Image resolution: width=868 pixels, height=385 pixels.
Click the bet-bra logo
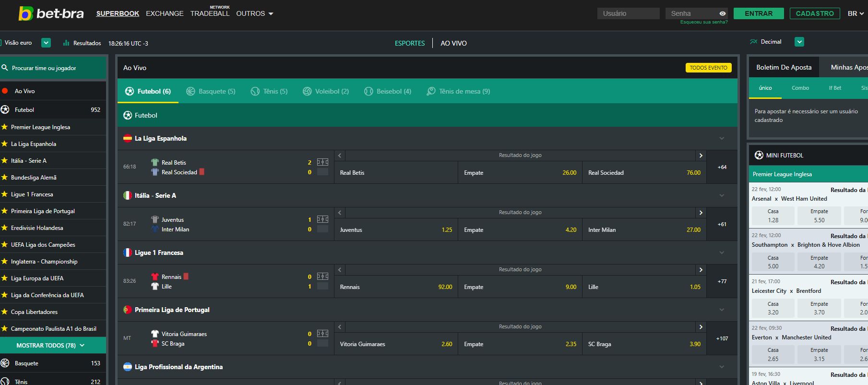51,13
